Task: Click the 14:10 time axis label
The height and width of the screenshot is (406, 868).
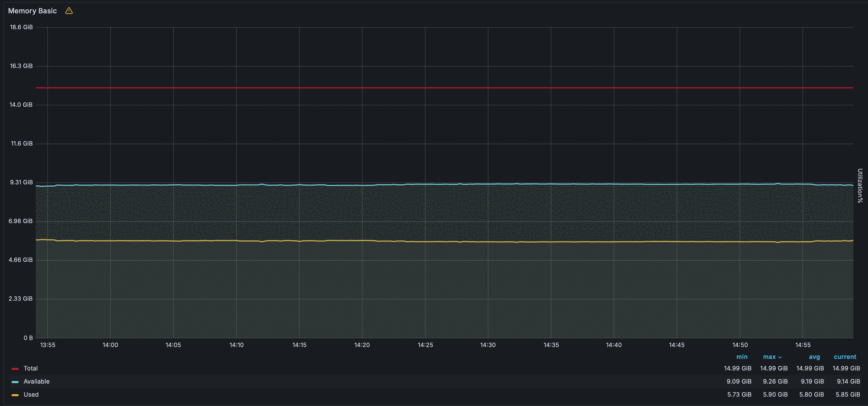Action: coord(236,345)
